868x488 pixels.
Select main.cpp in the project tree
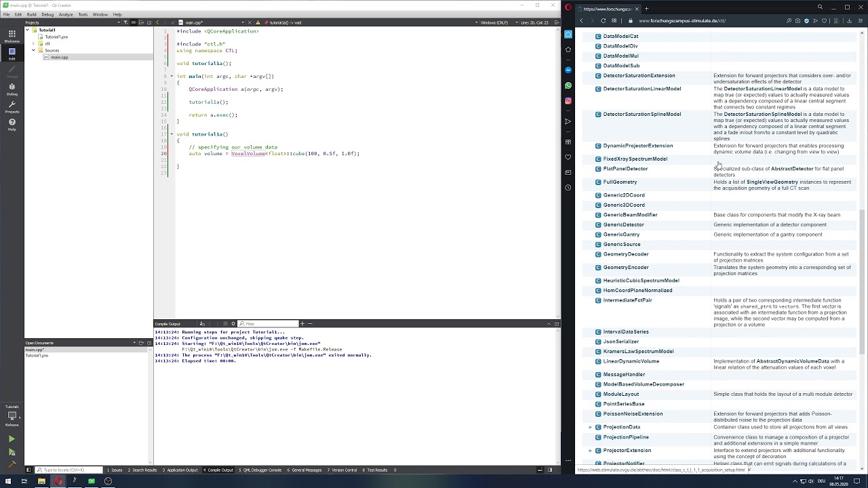pos(59,57)
